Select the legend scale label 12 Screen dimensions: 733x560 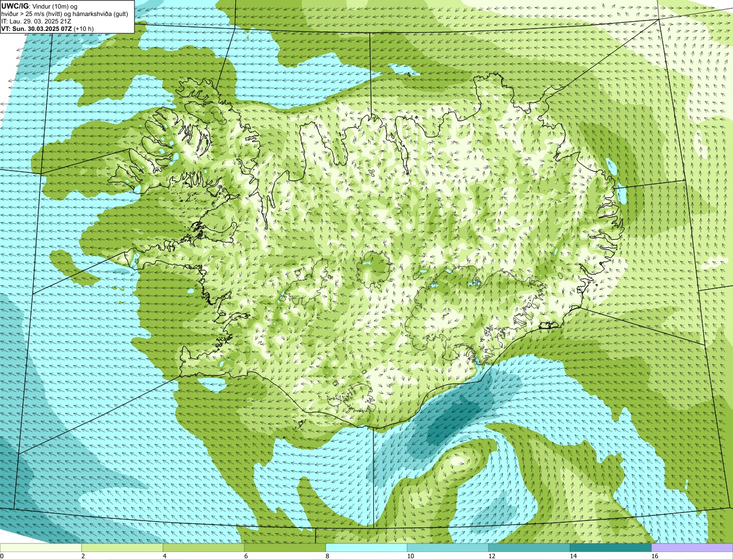[x=491, y=556]
